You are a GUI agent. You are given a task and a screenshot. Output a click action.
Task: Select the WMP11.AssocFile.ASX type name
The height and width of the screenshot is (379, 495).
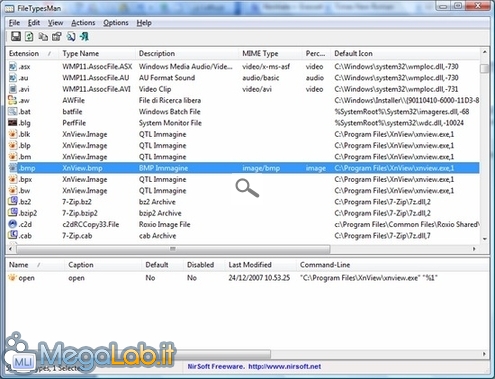click(97, 67)
